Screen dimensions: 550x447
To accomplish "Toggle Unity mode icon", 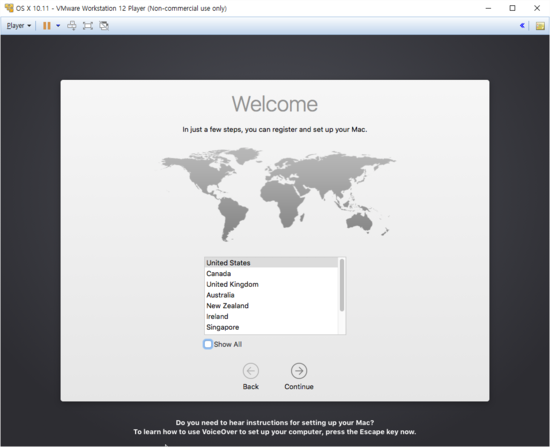I will click(104, 26).
